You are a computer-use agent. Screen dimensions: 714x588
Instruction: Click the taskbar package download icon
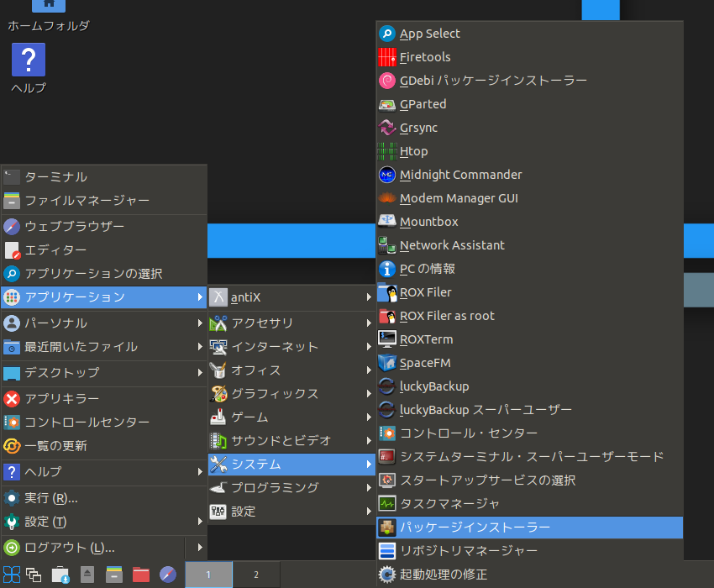point(60,575)
